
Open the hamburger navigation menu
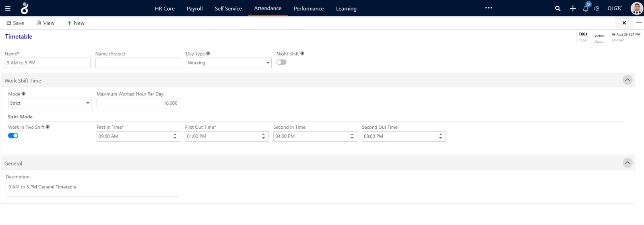click(x=8, y=8)
